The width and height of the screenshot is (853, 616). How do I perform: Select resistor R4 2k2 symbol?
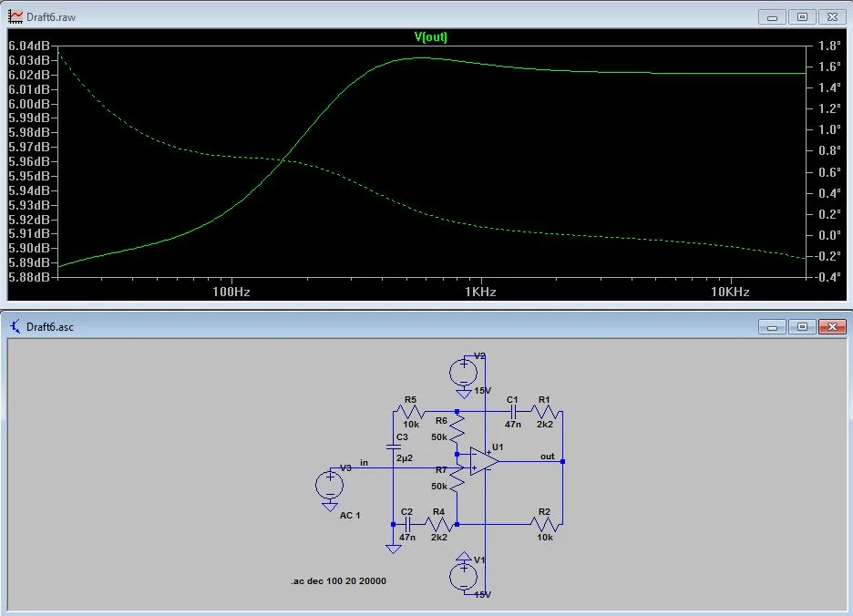[439, 525]
